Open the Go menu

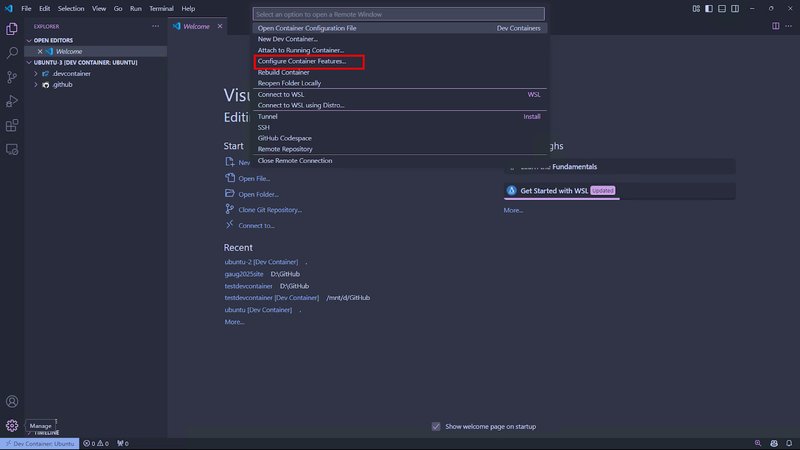point(118,9)
